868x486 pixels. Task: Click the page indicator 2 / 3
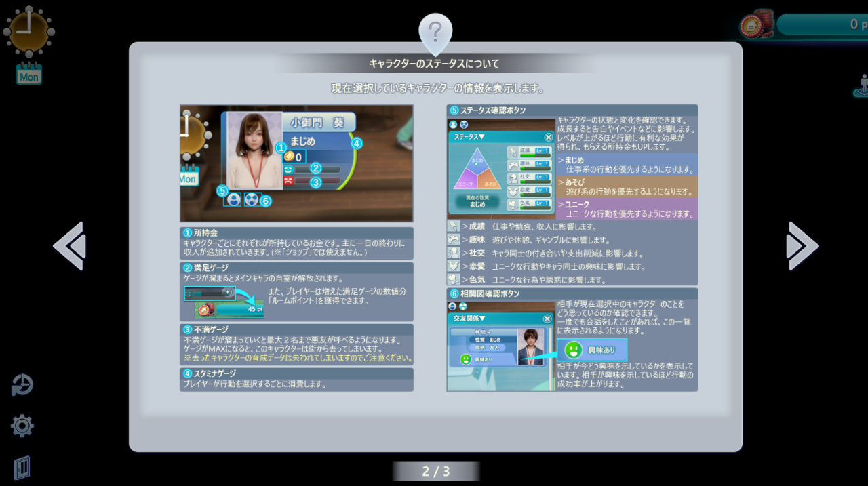436,471
